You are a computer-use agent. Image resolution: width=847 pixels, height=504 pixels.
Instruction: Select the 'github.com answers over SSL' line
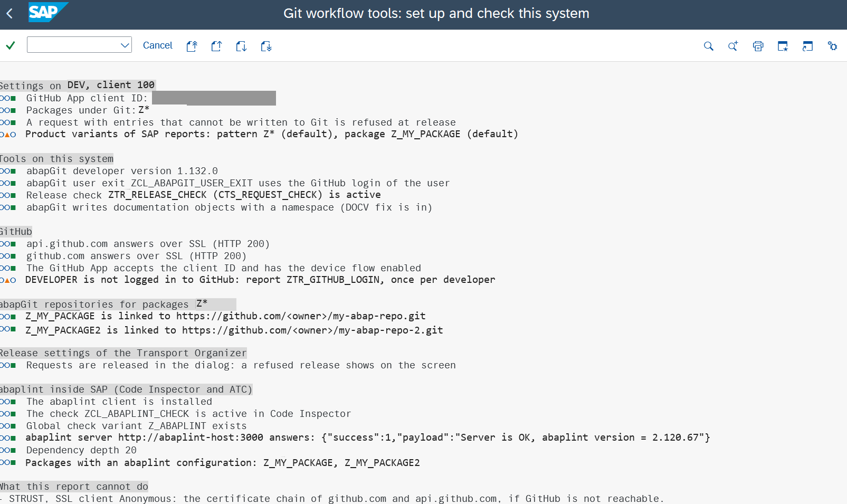click(x=136, y=256)
